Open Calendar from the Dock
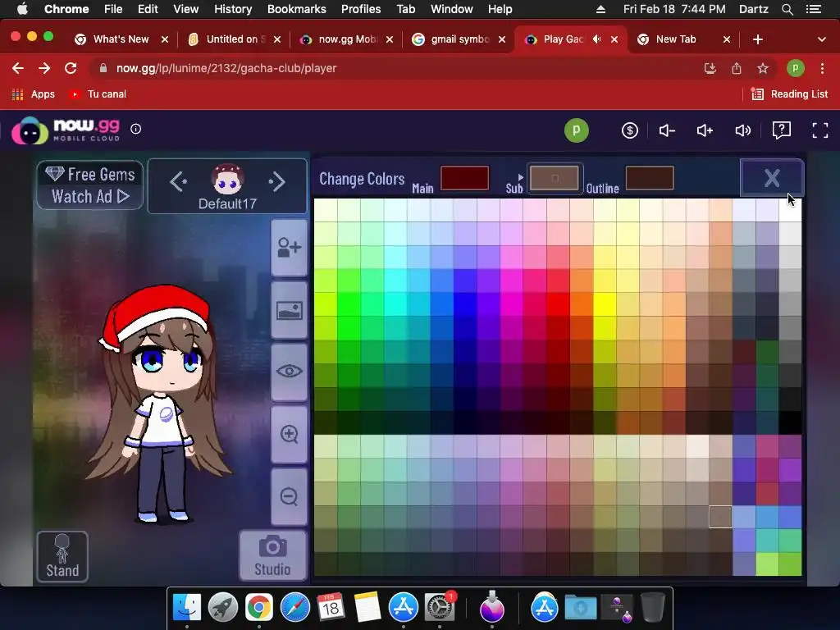Viewport: 840px width, 630px height. coord(331,608)
